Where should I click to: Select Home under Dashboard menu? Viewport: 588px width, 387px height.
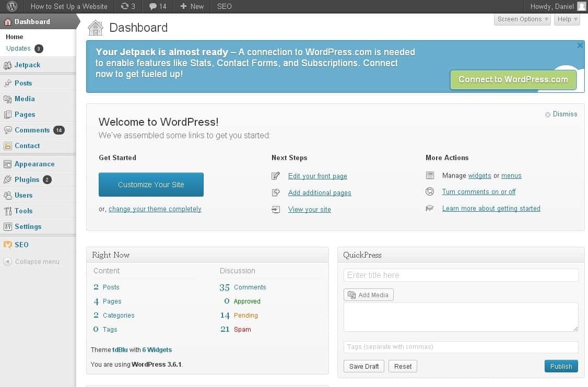pos(15,37)
